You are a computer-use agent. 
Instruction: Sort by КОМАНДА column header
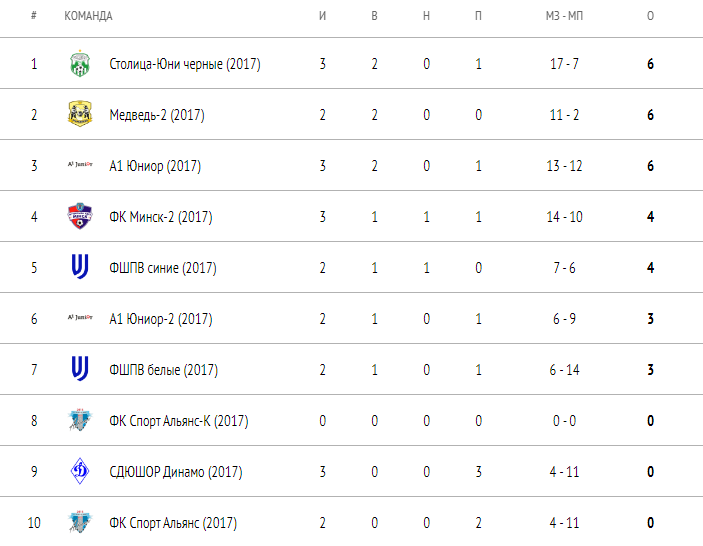(x=88, y=16)
